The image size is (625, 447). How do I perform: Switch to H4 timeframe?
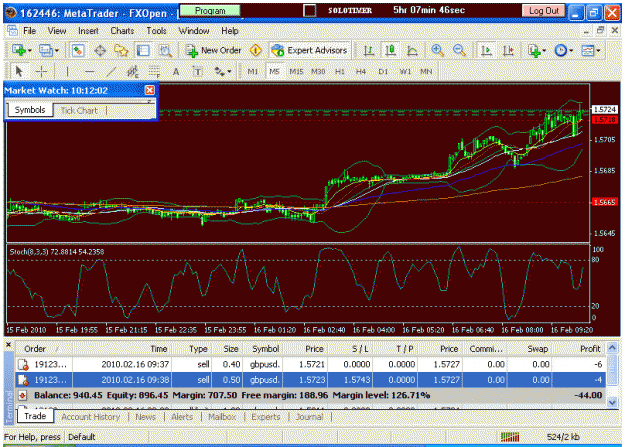361,72
